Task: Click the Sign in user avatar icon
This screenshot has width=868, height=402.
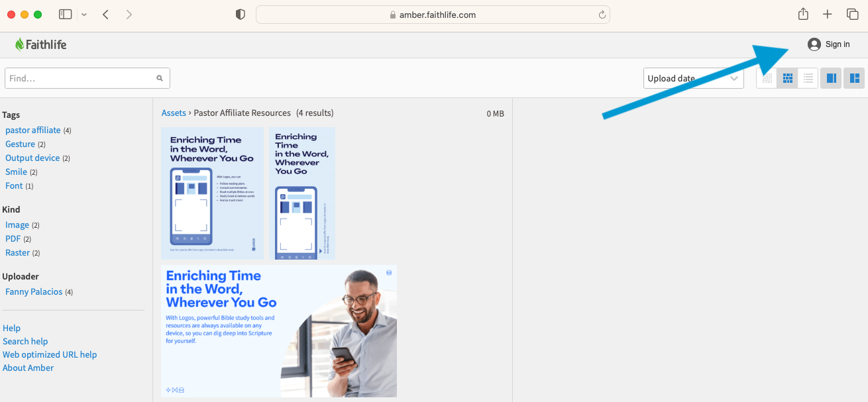Action: pyautogui.click(x=814, y=44)
